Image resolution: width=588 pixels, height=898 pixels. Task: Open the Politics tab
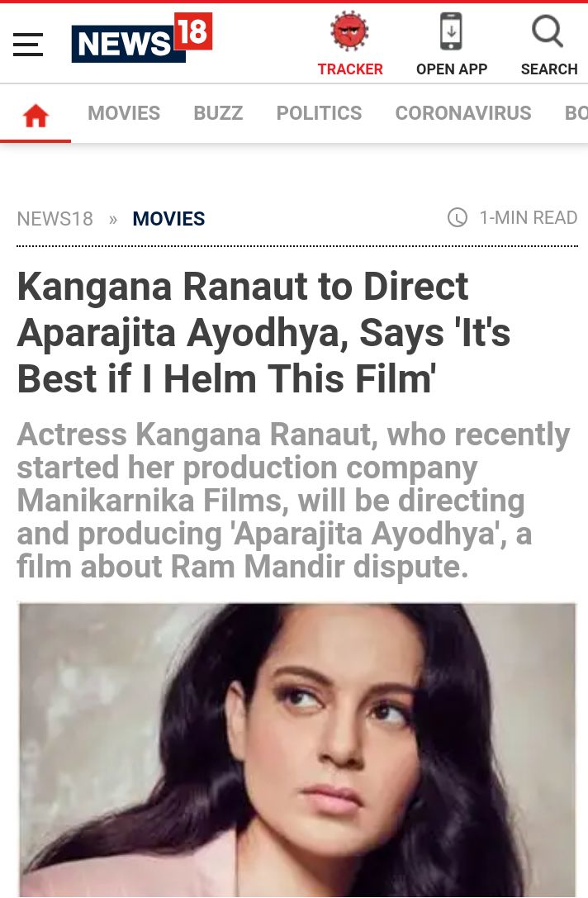pyautogui.click(x=319, y=113)
